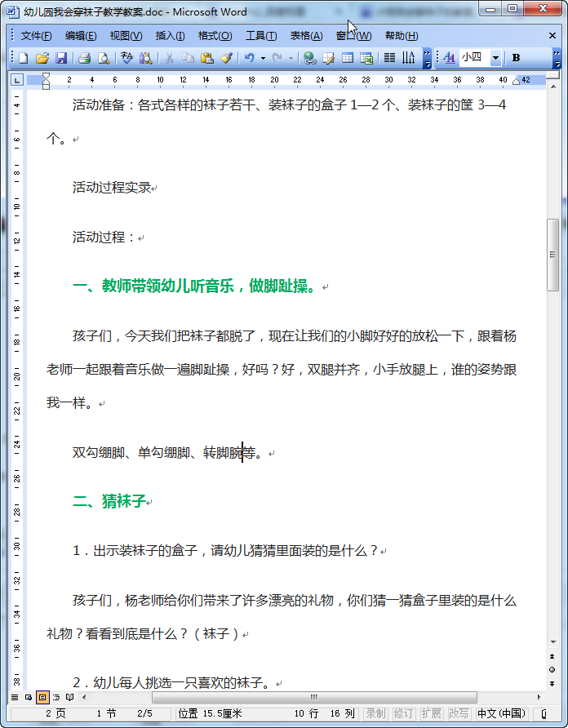This screenshot has width=568, height=728.
Task: Open the Styles and Formatting pane
Action: coord(449,58)
